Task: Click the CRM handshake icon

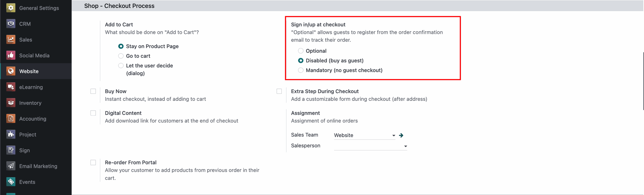Action: tap(11, 24)
